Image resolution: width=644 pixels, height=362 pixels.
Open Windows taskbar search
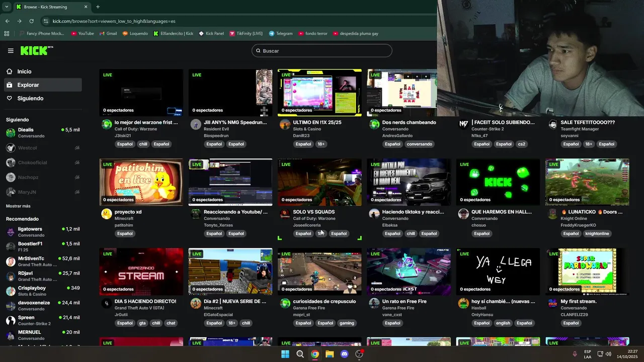pyautogui.click(x=300, y=354)
